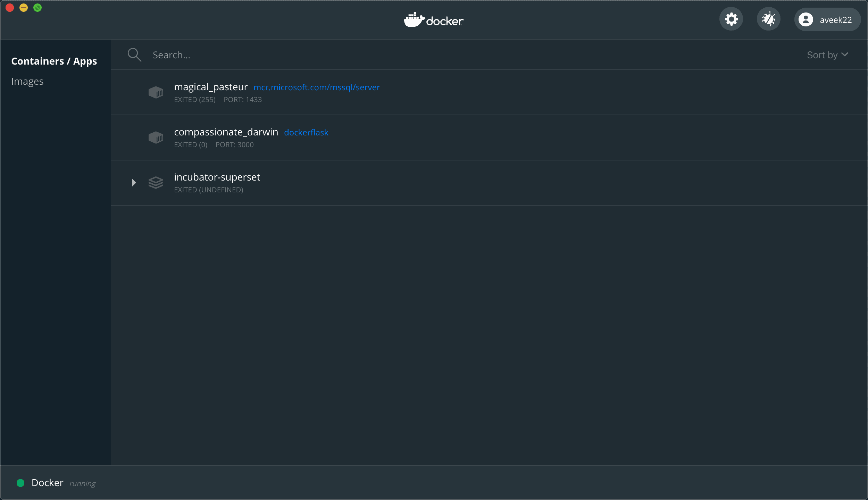Click the compassionate_darwin container icon
This screenshot has width=868, height=500.
click(x=156, y=137)
